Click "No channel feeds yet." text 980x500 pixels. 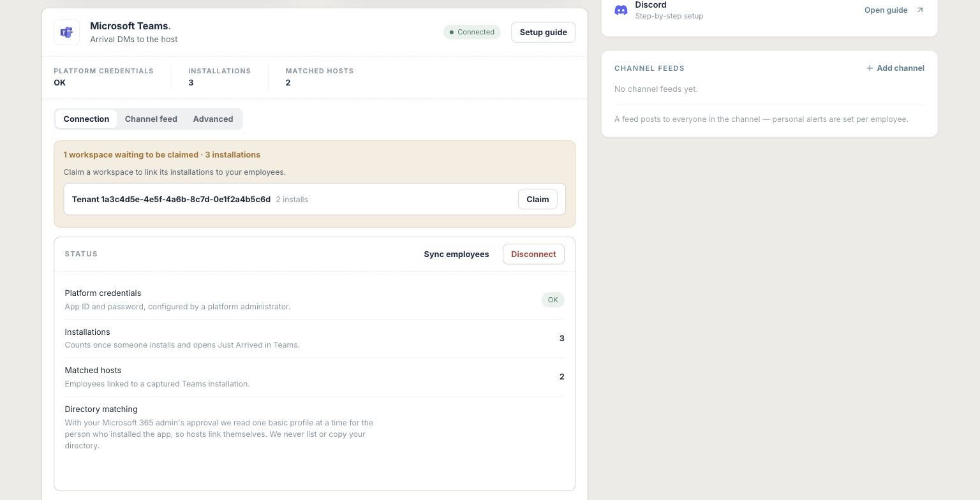[x=656, y=89]
